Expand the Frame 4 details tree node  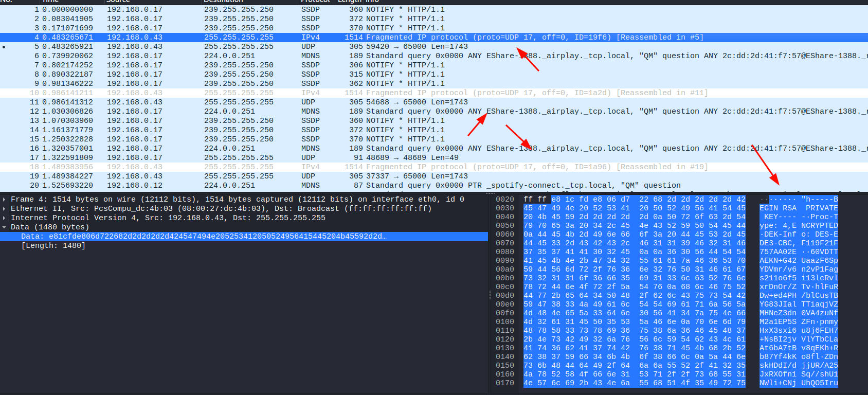(x=5, y=200)
